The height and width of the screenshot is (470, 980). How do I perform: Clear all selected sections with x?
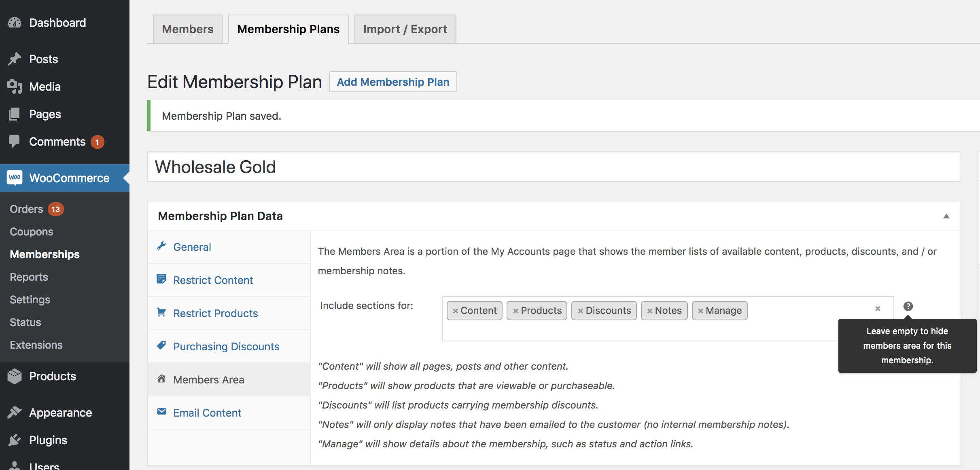click(x=878, y=309)
